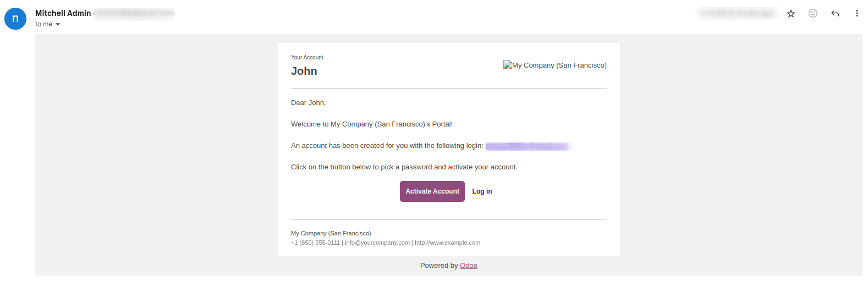Viewport: 868px width, 286px height.
Task: Click the blurred login email link
Action: [x=529, y=146]
